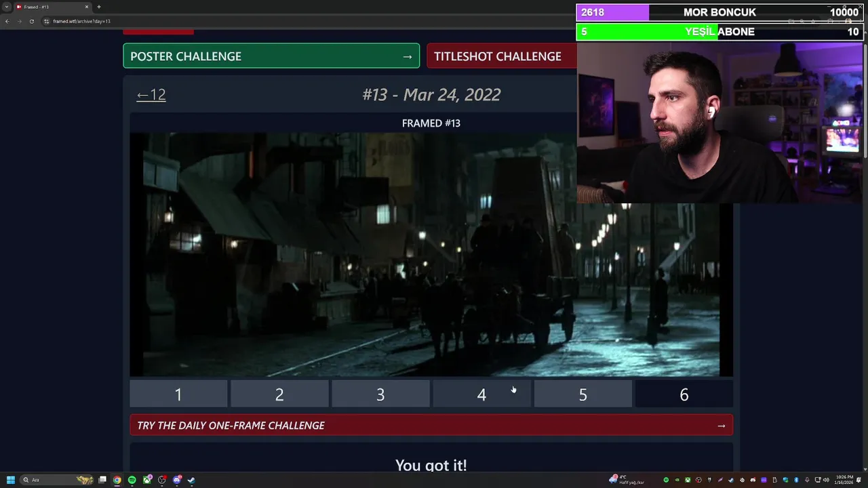Open Task View from the taskbar
This screenshot has height=488, width=868.
tap(102, 480)
